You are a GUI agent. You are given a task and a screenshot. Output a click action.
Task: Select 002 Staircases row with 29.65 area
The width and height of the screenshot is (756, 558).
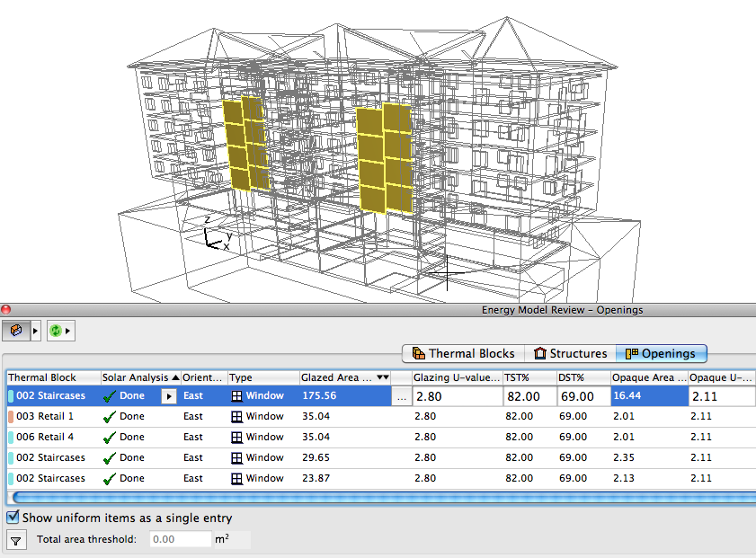pos(381,457)
